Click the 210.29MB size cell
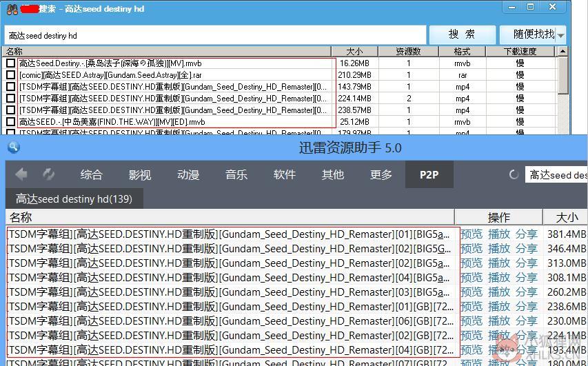 pos(354,75)
